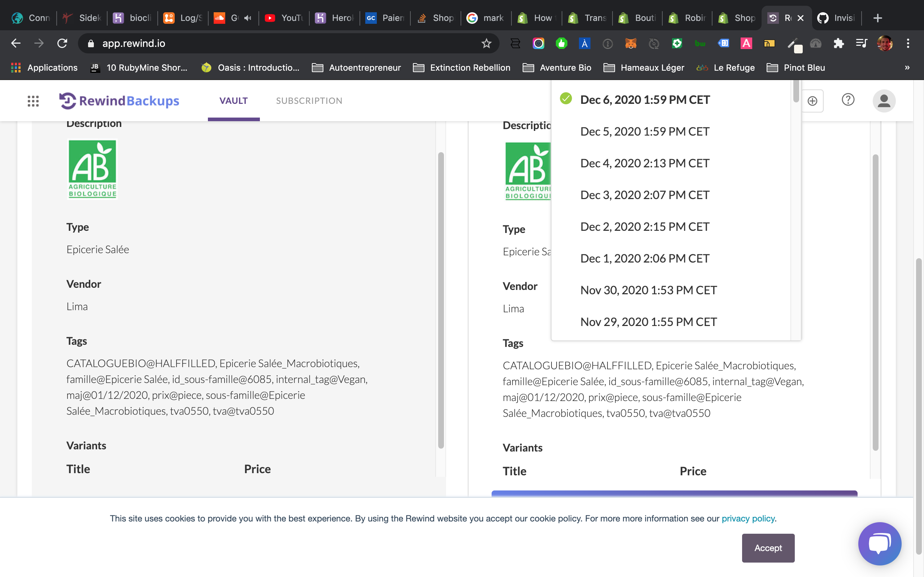The image size is (924, 577).
Task: Select the VAULT tab
Action: point(233,100)
